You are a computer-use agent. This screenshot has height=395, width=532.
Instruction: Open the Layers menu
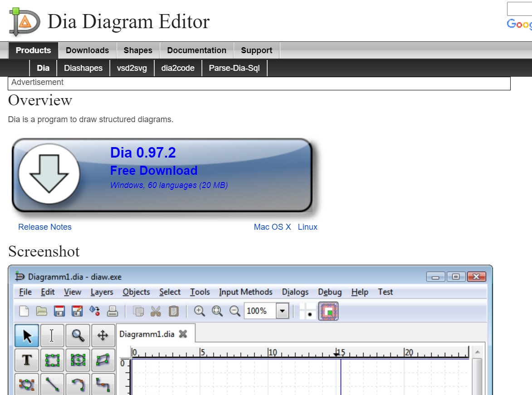coord(102,292)
